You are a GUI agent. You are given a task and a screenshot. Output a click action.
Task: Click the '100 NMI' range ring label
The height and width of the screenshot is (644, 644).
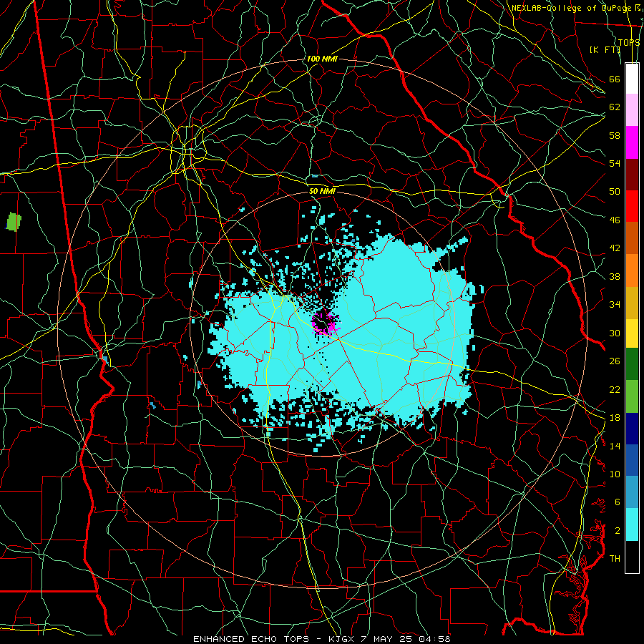point(322,59)
